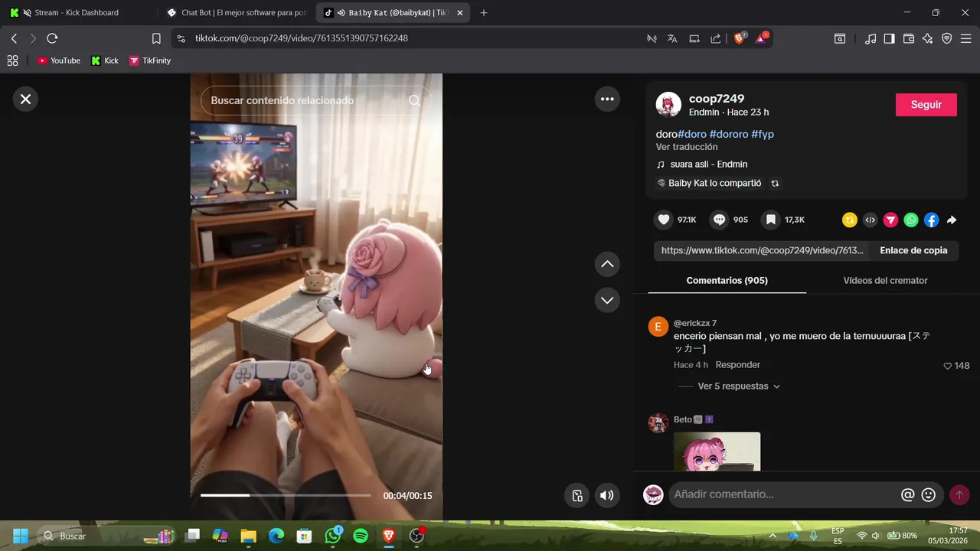980x551 pixels.
Task: Open the emoji picker in comment box
Action: point(929,495)
